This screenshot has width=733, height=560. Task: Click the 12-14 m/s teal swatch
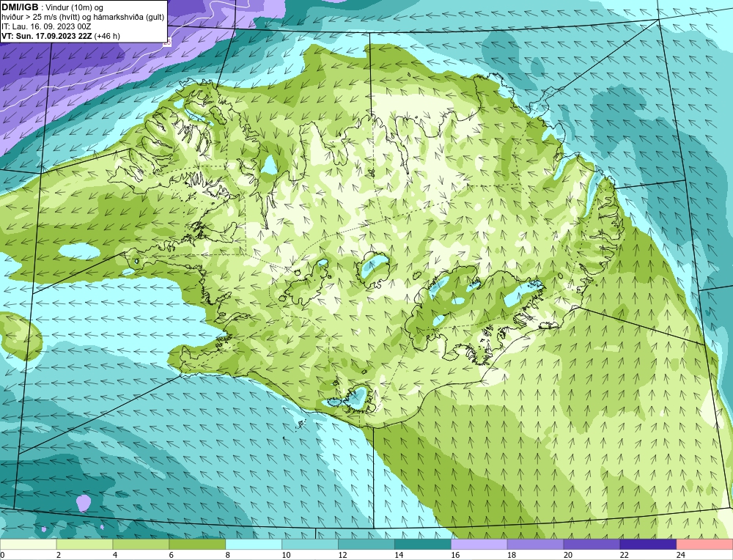[x=366, y=545]
